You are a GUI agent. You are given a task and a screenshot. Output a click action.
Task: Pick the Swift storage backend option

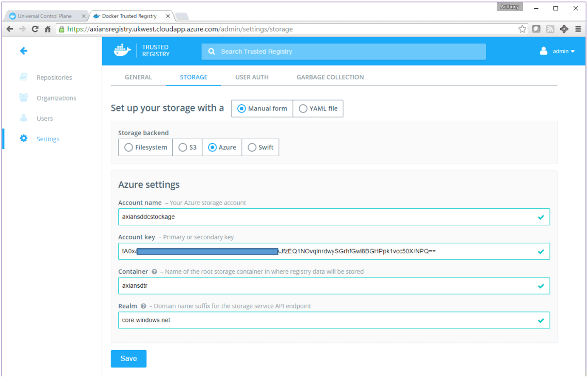[x=252, y=147]
